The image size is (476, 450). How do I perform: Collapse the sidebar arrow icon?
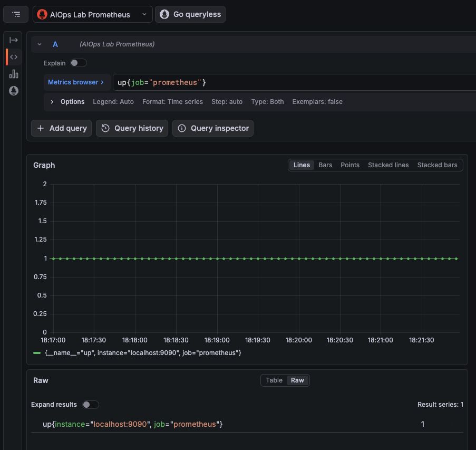click(x=14, y=40)
